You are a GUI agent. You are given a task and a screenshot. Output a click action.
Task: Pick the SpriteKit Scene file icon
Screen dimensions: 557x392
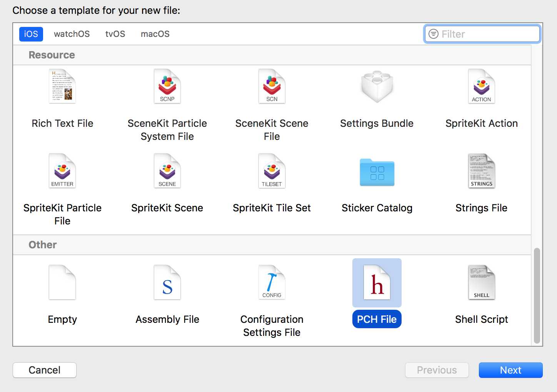tap(167, 171)
